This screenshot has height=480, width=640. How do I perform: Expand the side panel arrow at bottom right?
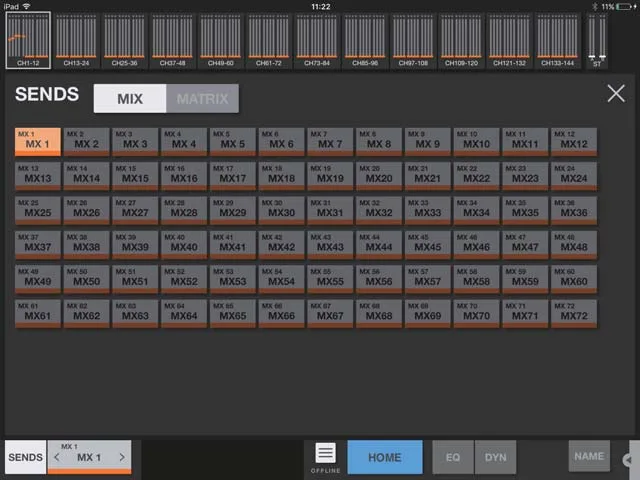629,460
